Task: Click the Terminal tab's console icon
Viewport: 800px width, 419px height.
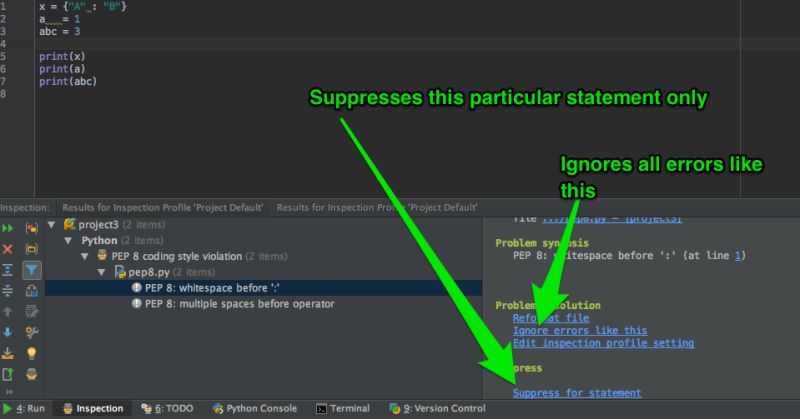Action: coord(321,409)
